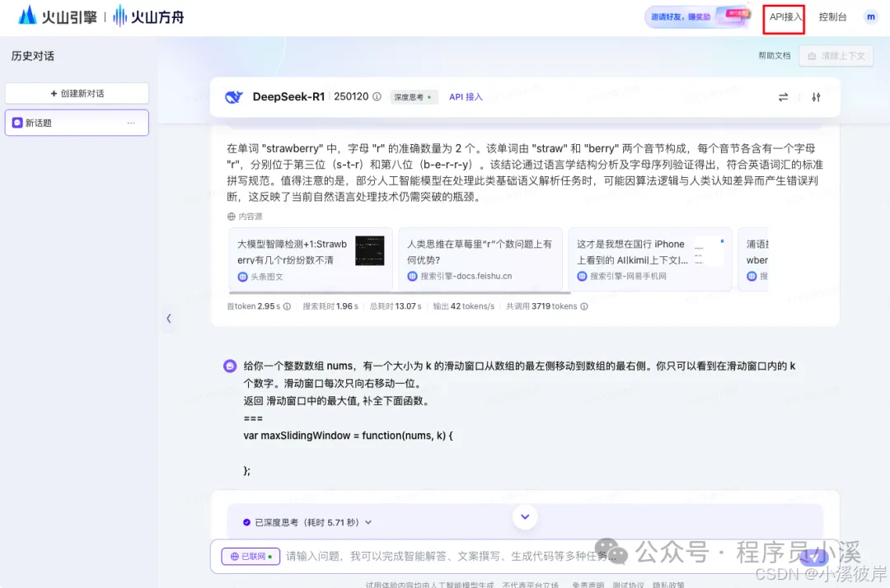Go to 控制台 console
Image resolution: width=890 pixels, height=588 pixels.
coord(832,17)
